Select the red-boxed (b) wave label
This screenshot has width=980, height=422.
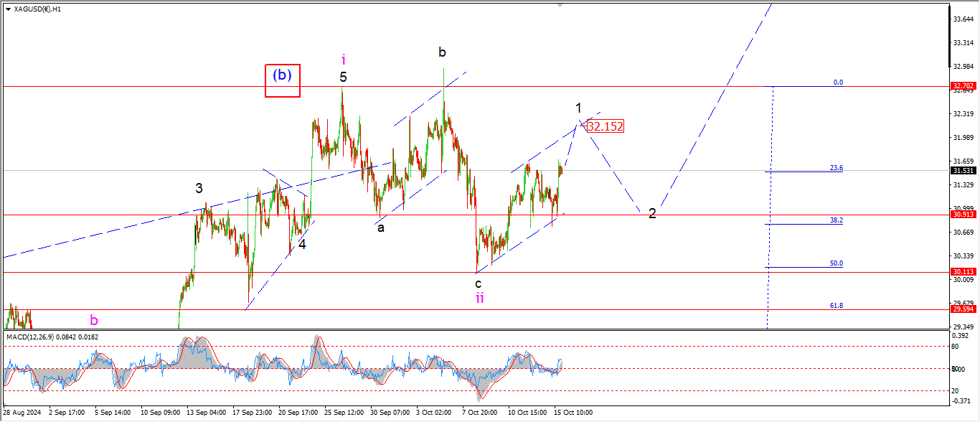(x=283, y=80)
